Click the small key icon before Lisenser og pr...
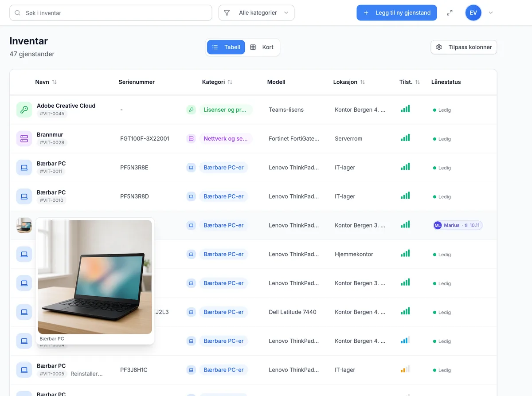Viewport: 532px width, 396px height. 191,110
